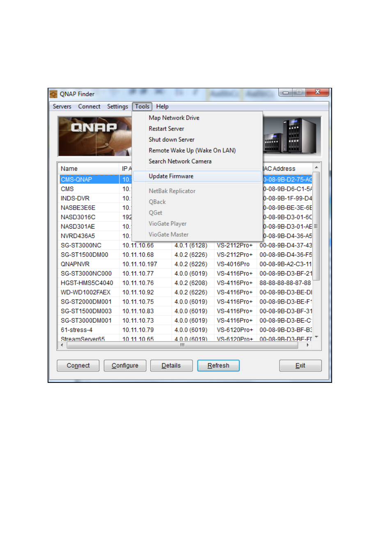Click the Connect button

pos(78,366)
